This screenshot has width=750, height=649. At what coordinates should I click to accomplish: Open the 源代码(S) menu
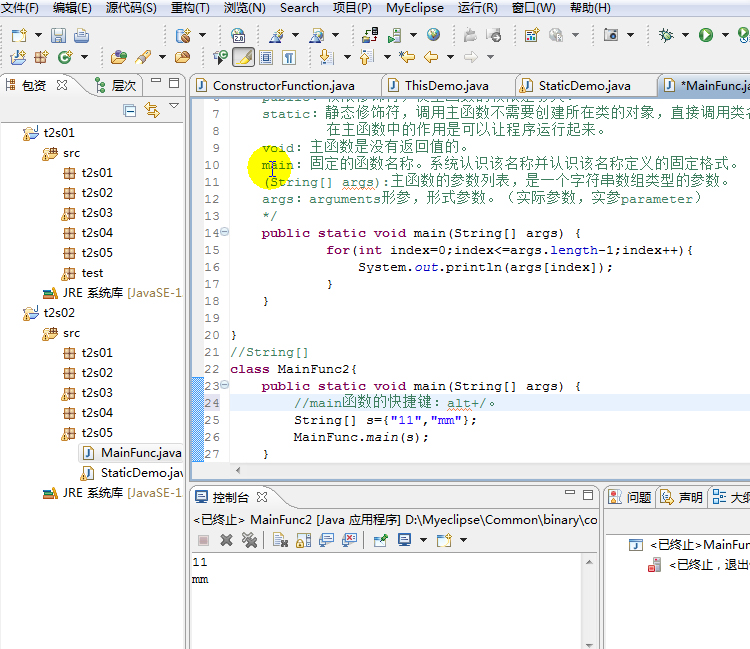pyautogui.click(x=131, y=8)
